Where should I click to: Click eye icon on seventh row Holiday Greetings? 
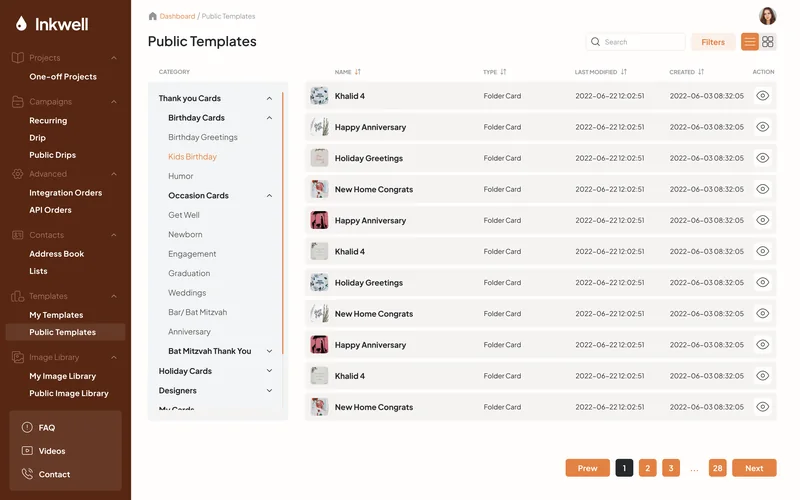click(762, 283)
